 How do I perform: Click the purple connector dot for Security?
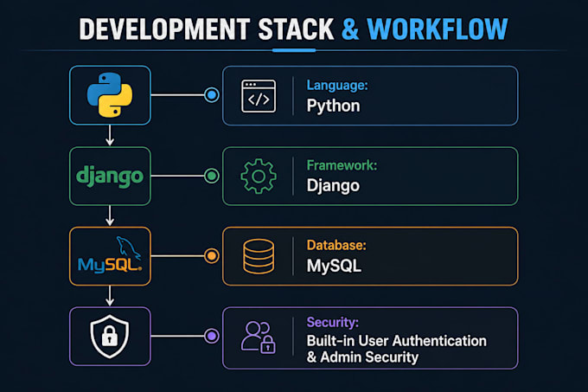pyautogui.click(x=212, y=336)
